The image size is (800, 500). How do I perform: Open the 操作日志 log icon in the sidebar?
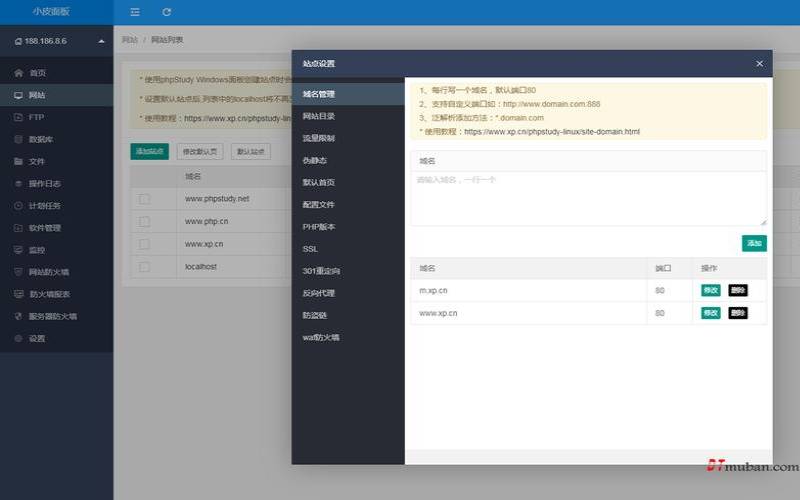[x=18, y=184]
